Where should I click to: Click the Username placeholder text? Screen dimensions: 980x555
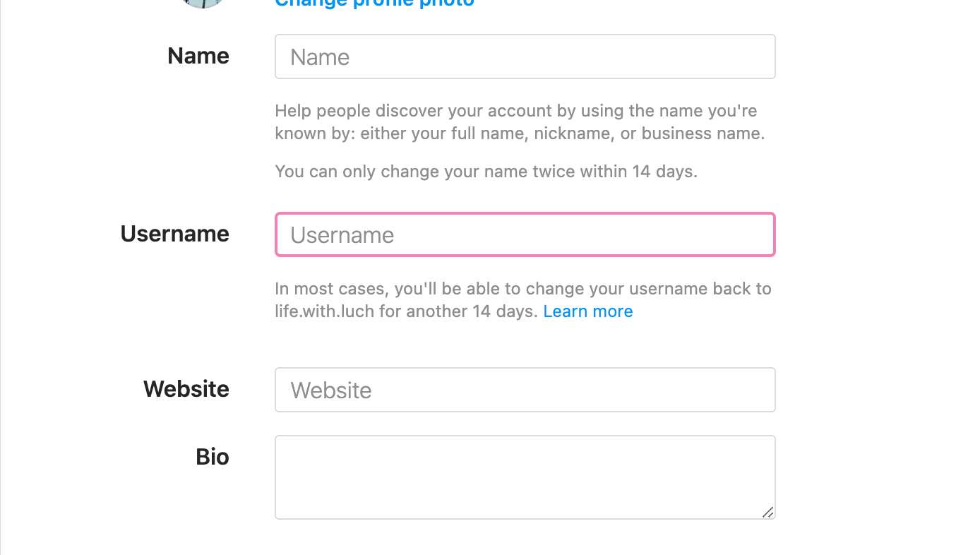(x=342, y=234)
